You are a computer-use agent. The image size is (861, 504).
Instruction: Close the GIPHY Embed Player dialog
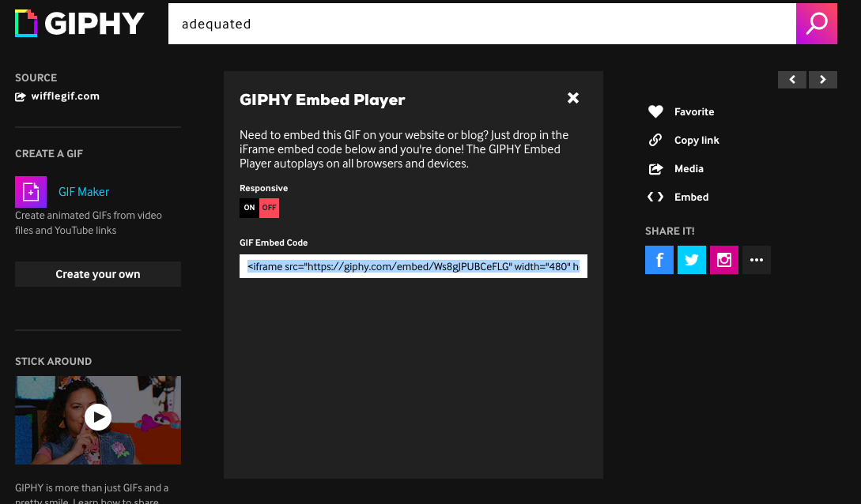[x=572, y=98]
